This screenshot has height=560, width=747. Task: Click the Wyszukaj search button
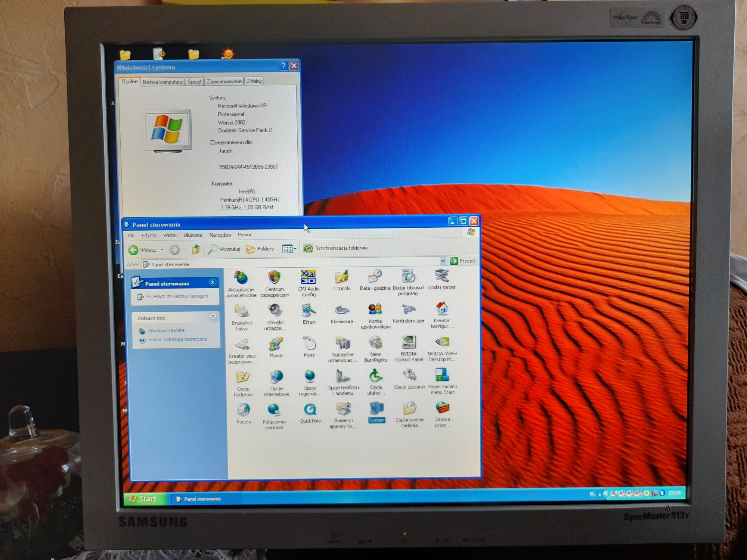(224, 249)
